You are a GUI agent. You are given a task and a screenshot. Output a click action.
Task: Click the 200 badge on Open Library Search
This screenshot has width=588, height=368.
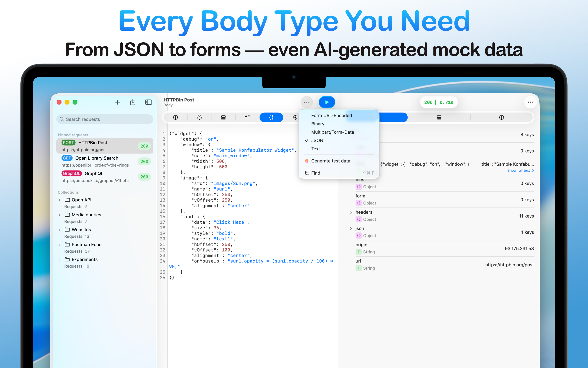(x=144, y=161)
